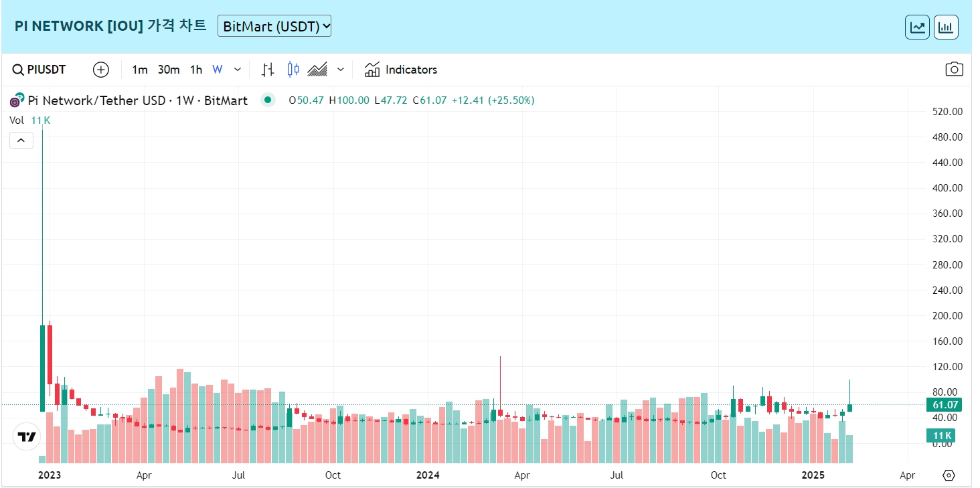Choose the Bars chart style icon
This screenshot has width=980, height=488.
click(x=268, y=70)
